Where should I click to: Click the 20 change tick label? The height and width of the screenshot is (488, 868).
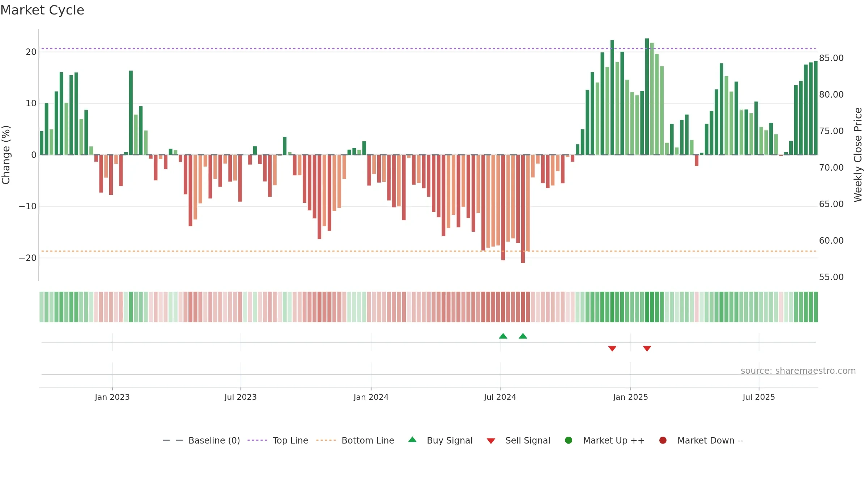pyautogui.click(x=31, y=52)
